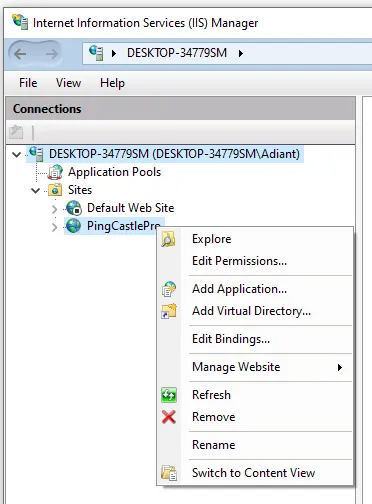The height and width of the screenshot is (504, 372).
Task: Click the green Refresh icon
Action: [169, 395]
